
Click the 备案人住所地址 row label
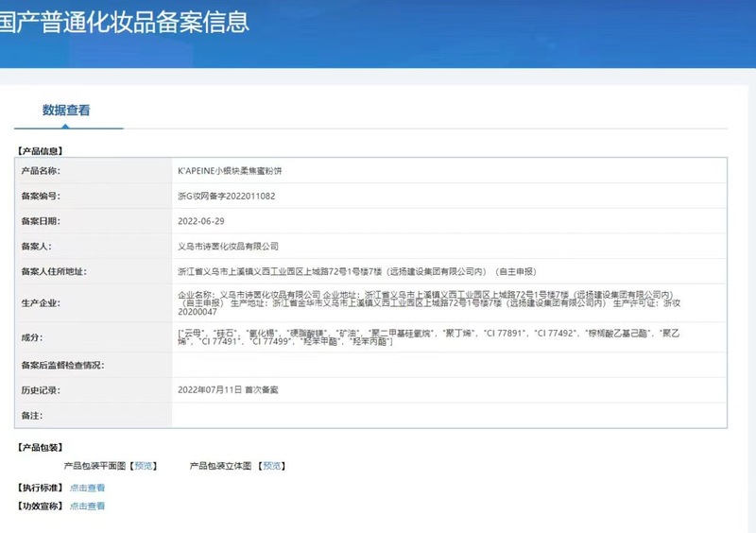[x=54, y=271]
